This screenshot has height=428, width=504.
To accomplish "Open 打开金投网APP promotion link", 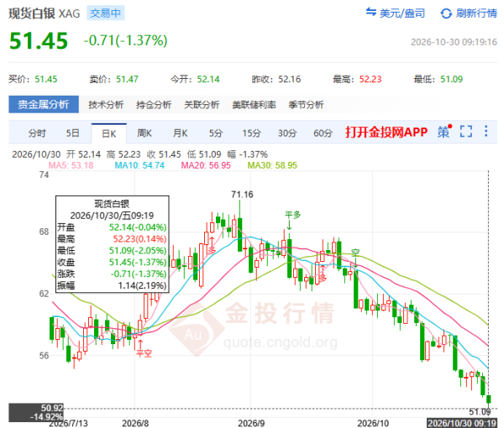I will (386, 132).
